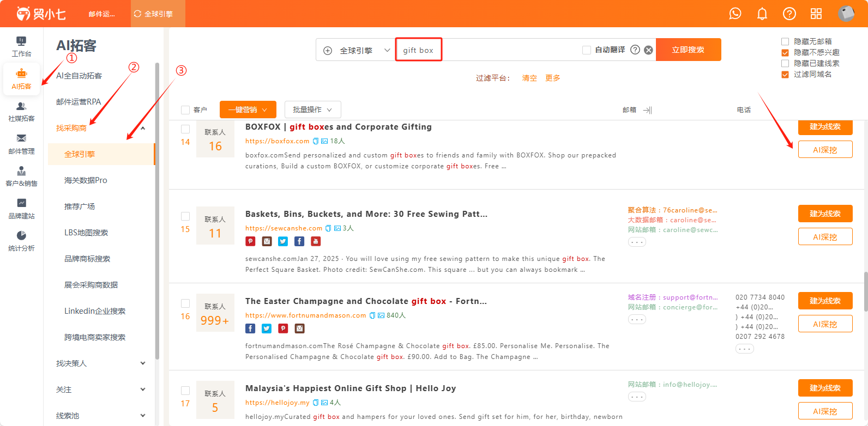The height and width of the screenshot is (426, 868).
Task: Open the https://hellojoy.my link
Action: tap(278, 403)
